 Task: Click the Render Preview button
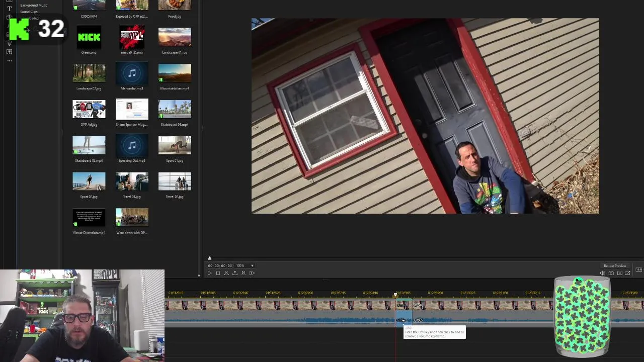coord(615,266)
